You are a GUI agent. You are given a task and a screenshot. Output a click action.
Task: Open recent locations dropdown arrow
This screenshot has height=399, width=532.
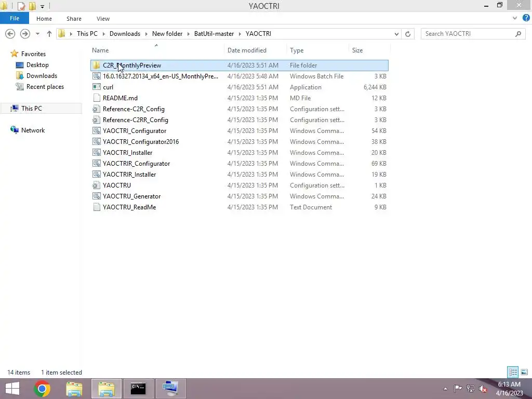37,34
